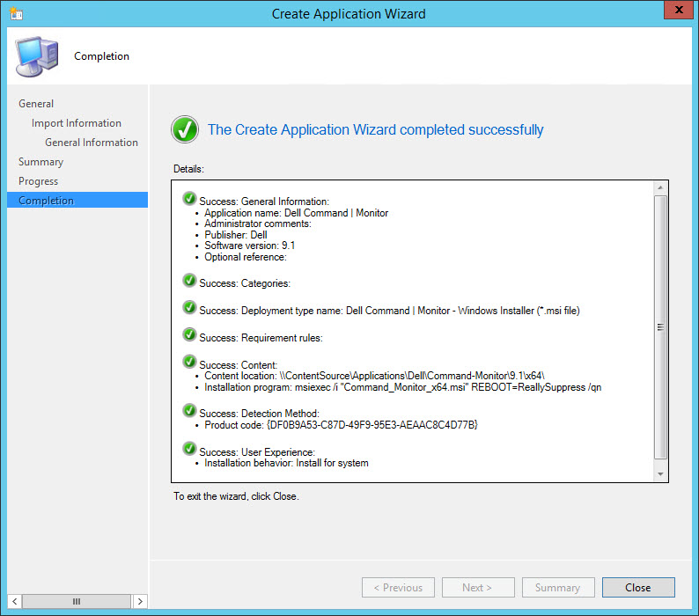Select Import Information in wizard navigation
The width and height of the screenshot is (699, 616).
[x=77, y=123]
